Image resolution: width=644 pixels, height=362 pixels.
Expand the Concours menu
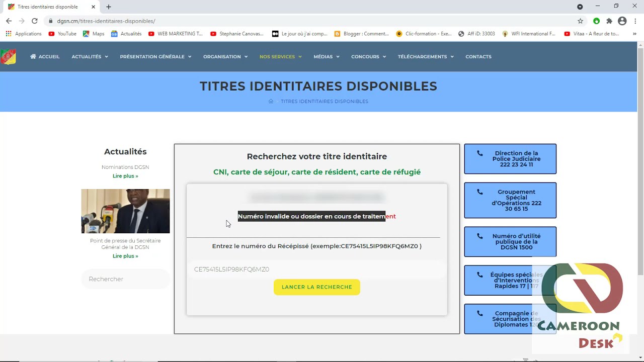tap(368, 57)
